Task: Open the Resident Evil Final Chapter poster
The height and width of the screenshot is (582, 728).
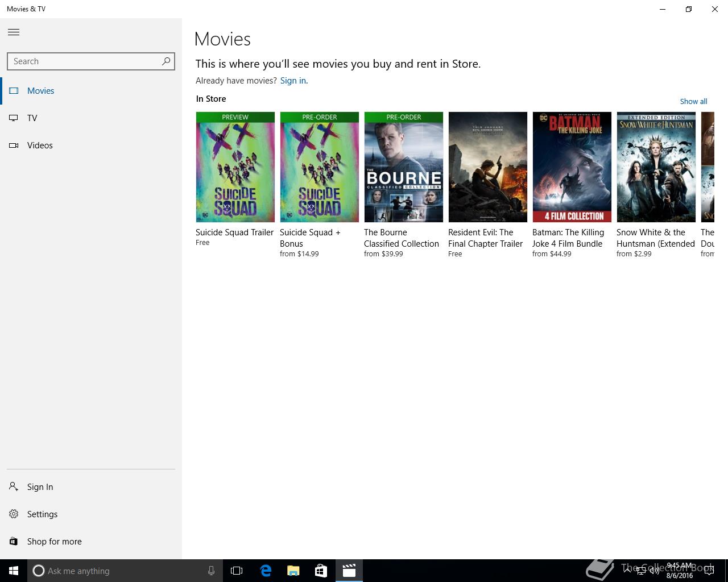Action: click(x=488, y=167)
